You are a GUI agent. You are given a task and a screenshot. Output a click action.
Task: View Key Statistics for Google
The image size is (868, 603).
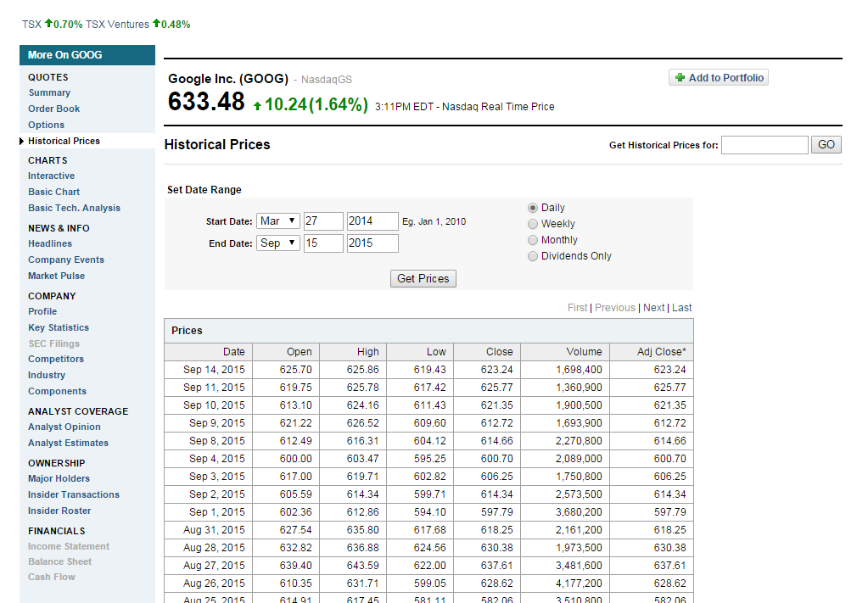pos(58,327)
